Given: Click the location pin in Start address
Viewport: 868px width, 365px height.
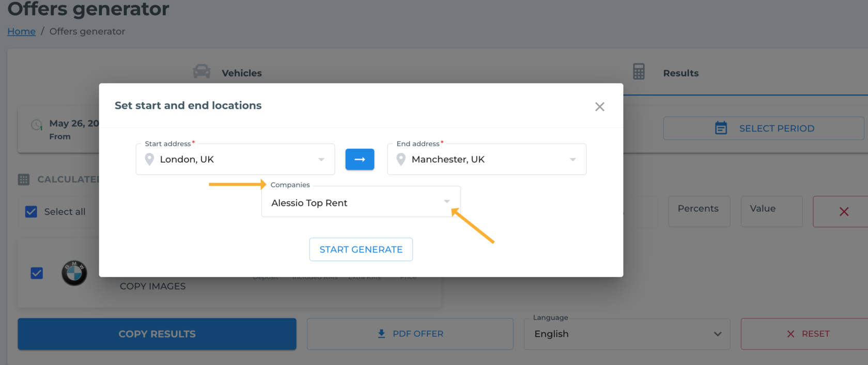Looking at the screenshot, I should click(x=149, y=159).
